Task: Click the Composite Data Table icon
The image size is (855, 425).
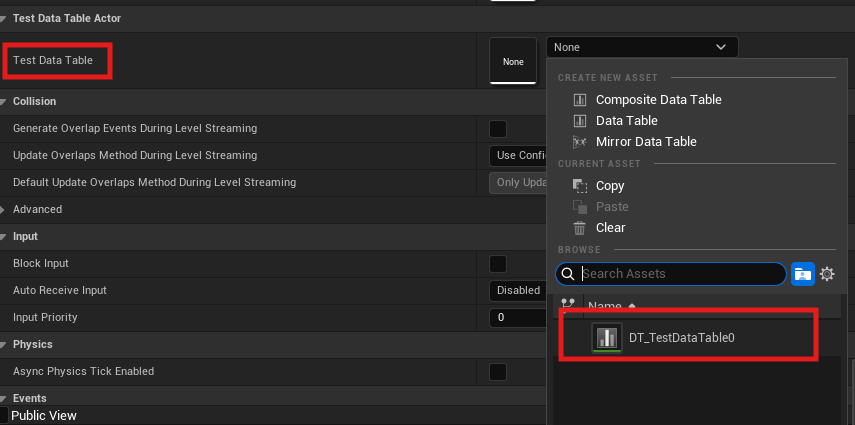Action: pos(579,100)
